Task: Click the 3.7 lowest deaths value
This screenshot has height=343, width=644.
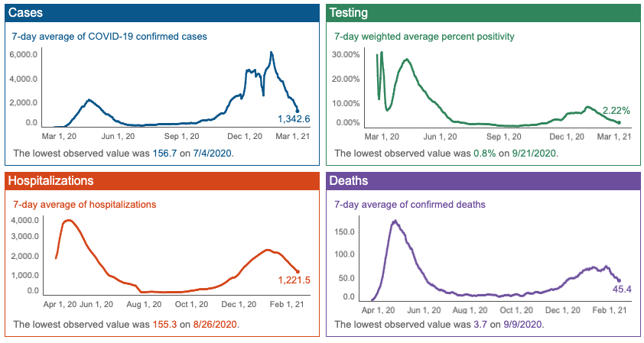Action: [x=480, y=325]
